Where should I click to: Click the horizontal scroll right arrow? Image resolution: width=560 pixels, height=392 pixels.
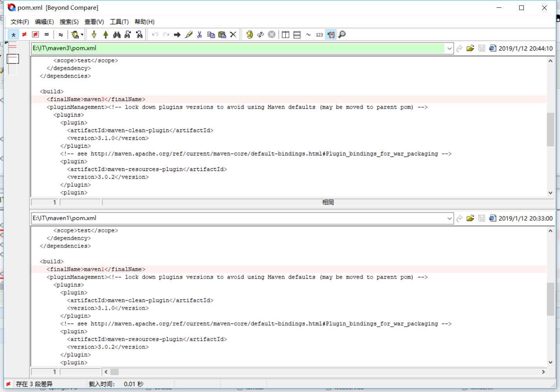pos(543,372)
